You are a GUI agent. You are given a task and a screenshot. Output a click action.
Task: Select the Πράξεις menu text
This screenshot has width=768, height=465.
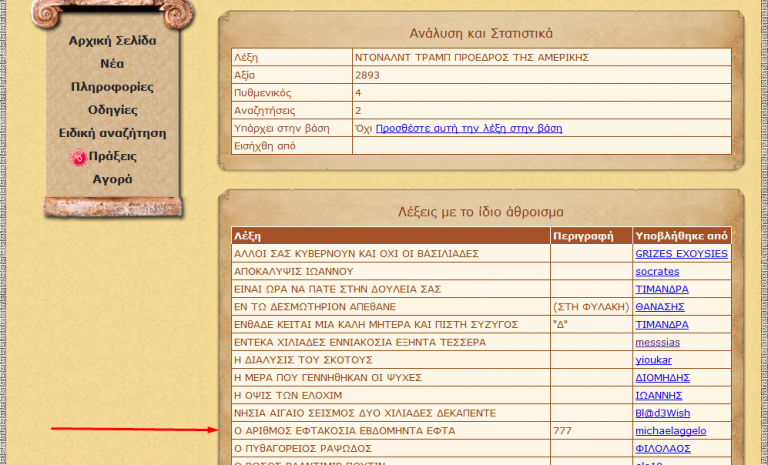coord(113,156)
